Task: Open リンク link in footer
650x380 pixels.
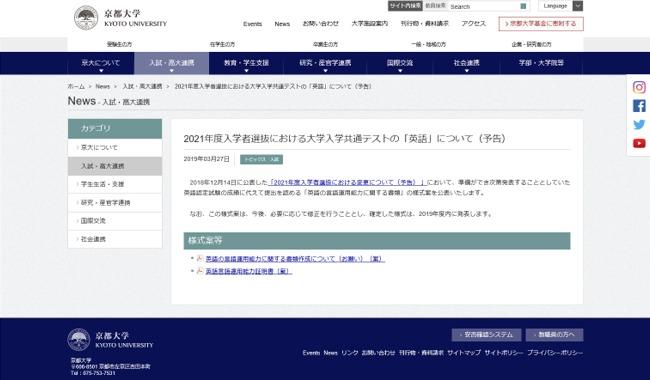Action: 349,353
